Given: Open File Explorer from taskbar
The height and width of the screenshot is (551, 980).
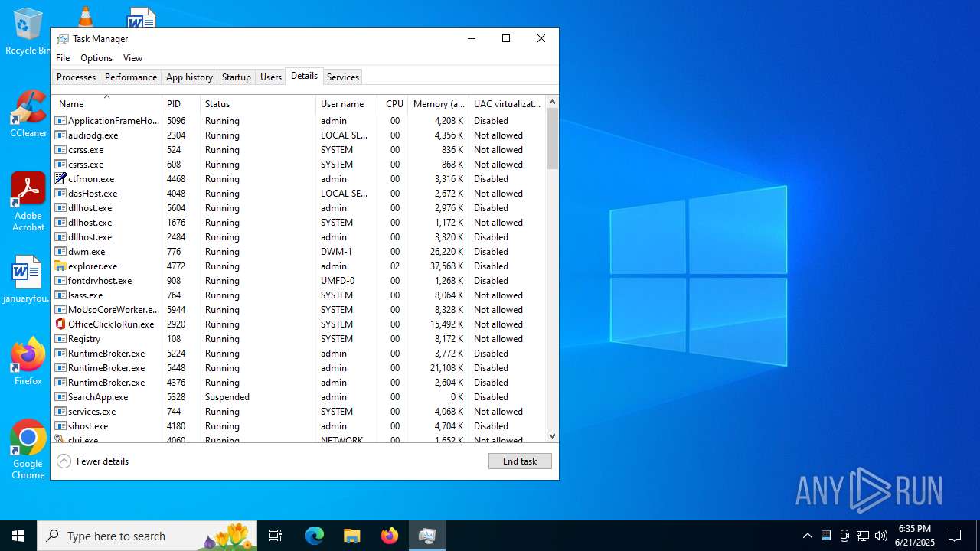Looking at the screenshot, I should (351, 536).
